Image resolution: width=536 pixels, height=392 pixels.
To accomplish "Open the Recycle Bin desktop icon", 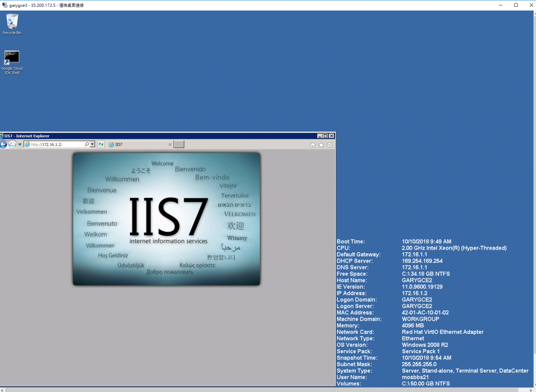I will pyautogui.click(x=12, y=24).
